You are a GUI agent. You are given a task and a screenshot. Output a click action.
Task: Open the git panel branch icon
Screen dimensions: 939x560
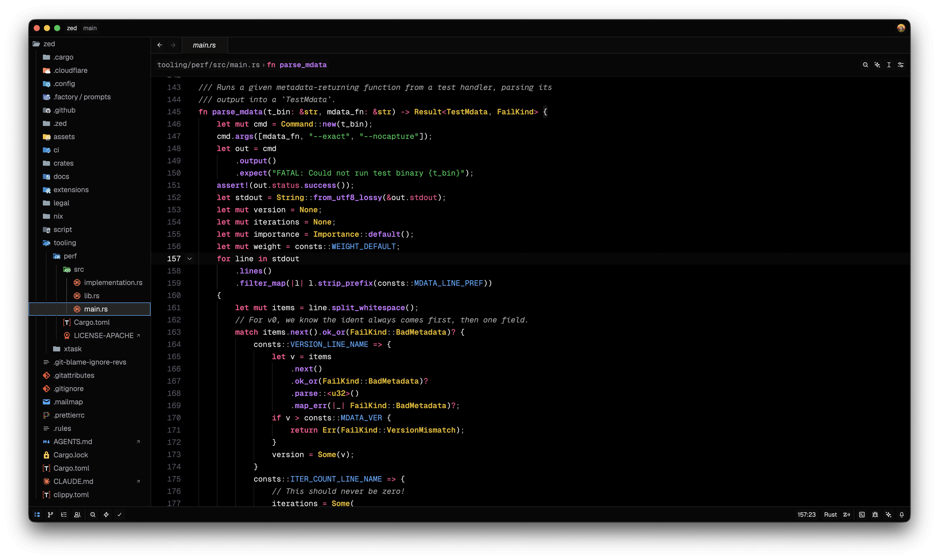(50, 514)
